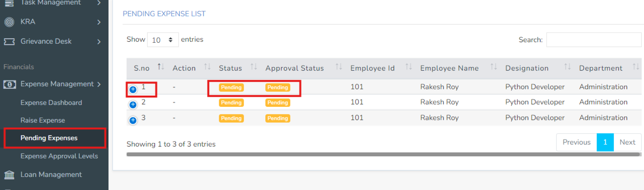Click the Grievance Desk ticket icon
The width and height of the screenshot is (644, 190).
9,42
